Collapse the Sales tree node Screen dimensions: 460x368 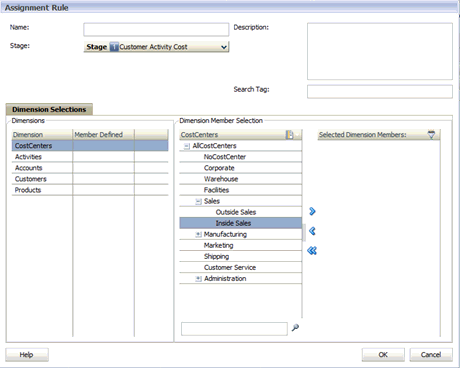coord(198,201)
